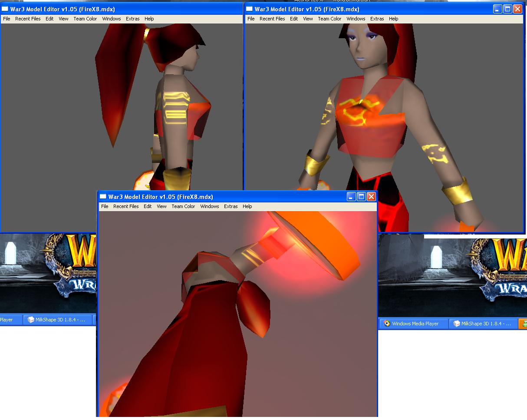Open the View menu in the top-right editor window
Screen dimensions: 527x420
click(x=308, y=19)
